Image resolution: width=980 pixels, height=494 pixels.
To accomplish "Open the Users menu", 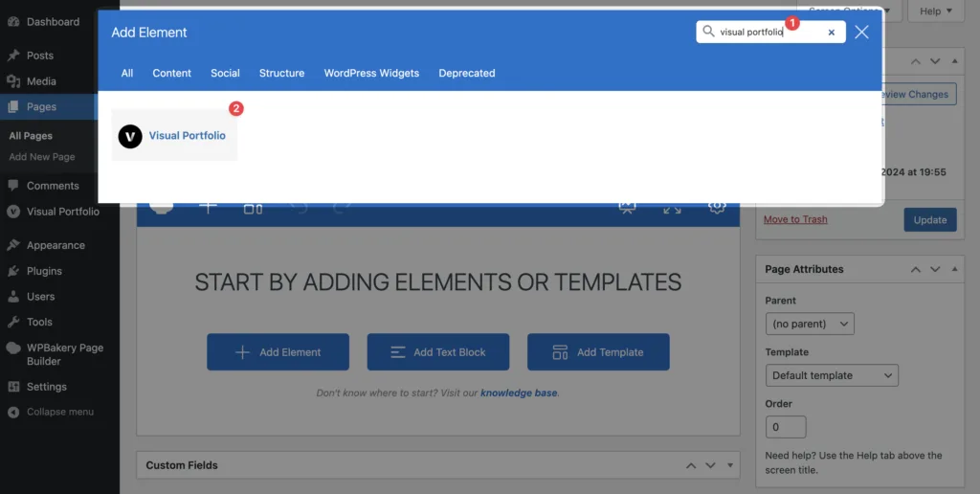I will click(32, 297).
